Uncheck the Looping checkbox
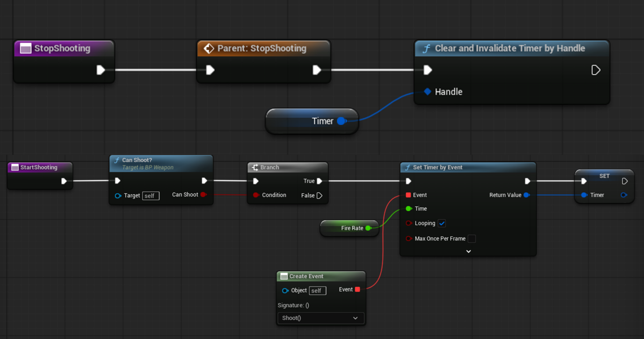 click(x=442, y=223)
